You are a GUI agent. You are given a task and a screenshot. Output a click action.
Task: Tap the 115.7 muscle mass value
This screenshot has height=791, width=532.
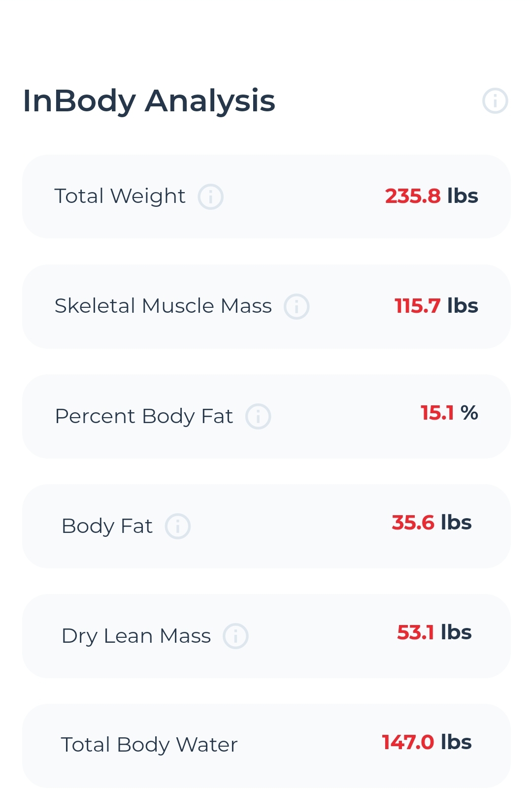pyautogui.click(x=417, y=306)
